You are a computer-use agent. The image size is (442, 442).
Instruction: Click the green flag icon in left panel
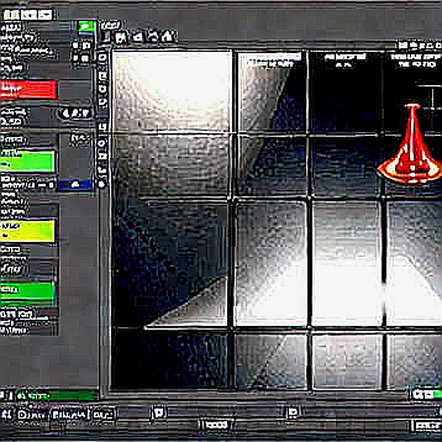(x=87, y=27)
